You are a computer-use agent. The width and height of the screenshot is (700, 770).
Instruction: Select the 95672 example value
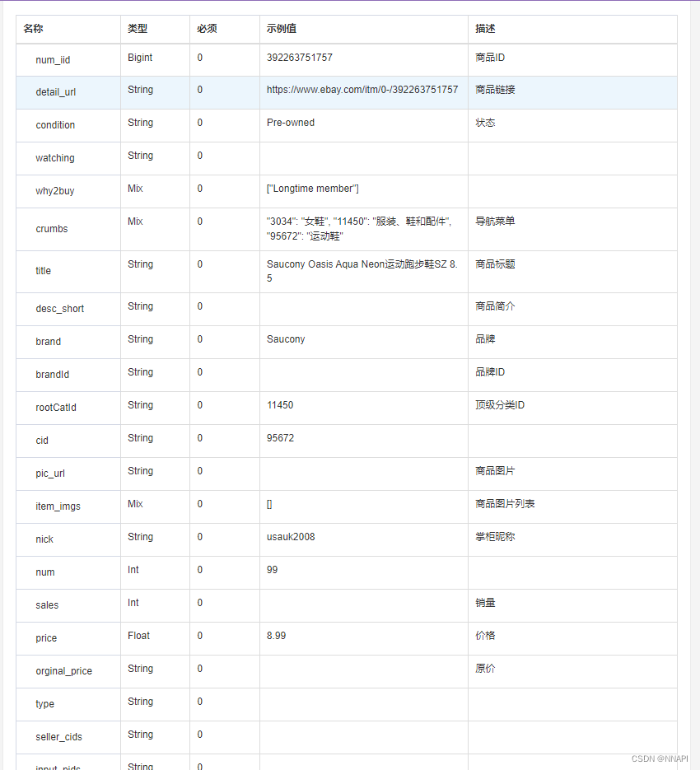pyautogui.click(x=280, y=437)
